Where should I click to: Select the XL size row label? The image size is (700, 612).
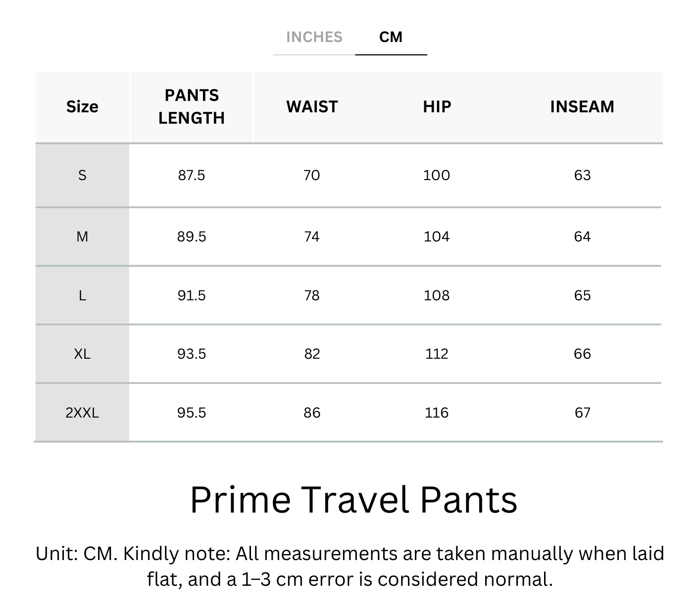(82, 354)
